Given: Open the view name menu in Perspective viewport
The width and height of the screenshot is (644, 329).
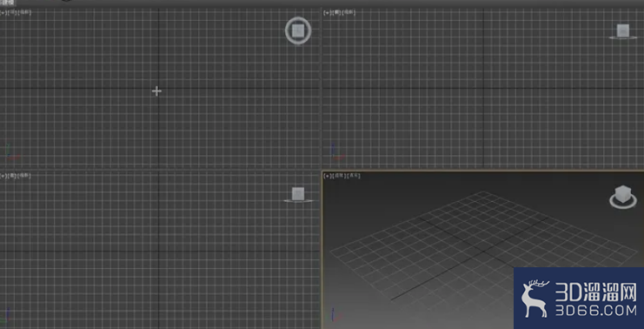Looking at the screenshot, I should [x=338, y=176].
